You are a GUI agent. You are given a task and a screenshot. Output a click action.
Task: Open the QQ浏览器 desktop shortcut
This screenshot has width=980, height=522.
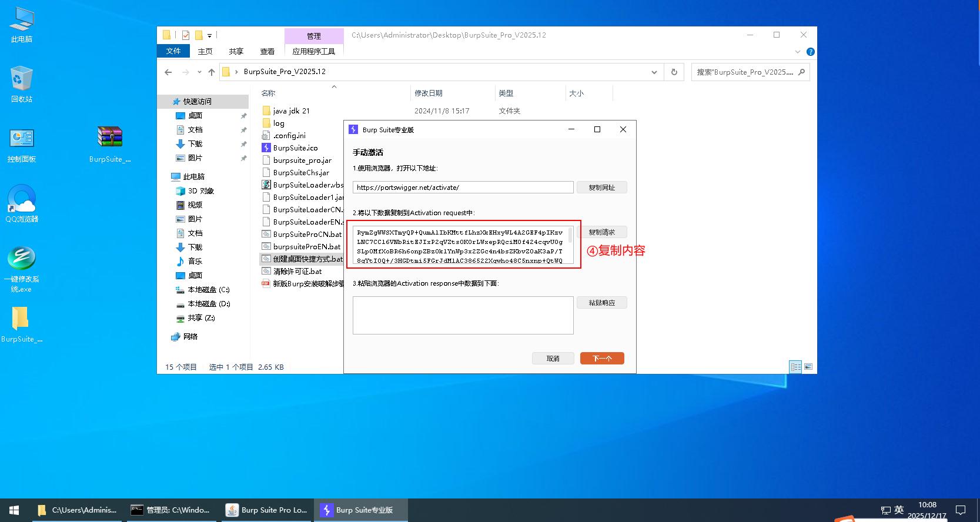tap(22, 203)
